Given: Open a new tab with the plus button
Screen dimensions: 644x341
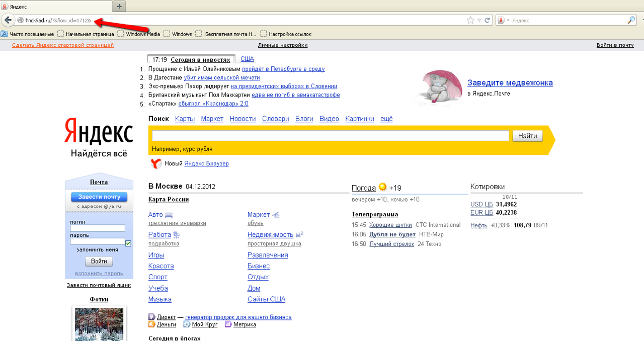Looking at the screenshot, I should (x=119, y=6).
